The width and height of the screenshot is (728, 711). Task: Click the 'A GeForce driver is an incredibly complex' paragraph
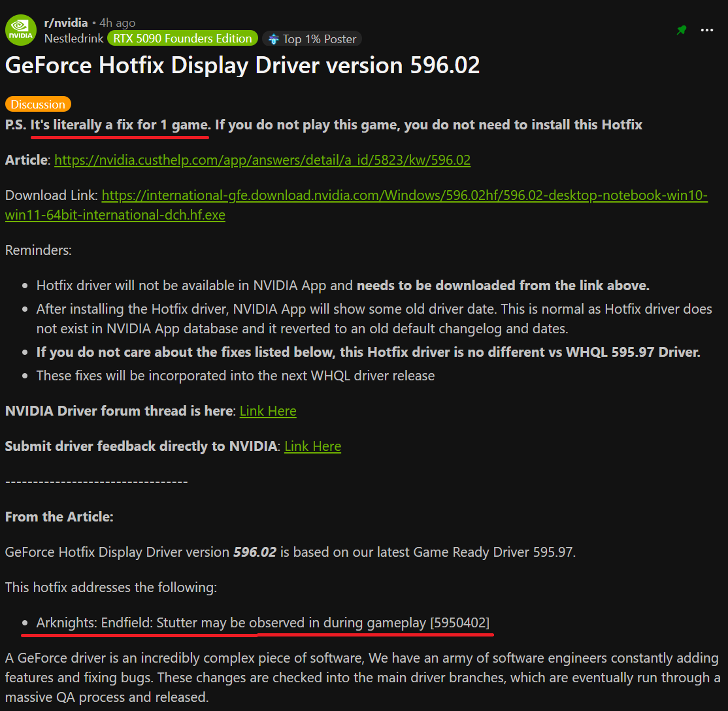point(363,678)
